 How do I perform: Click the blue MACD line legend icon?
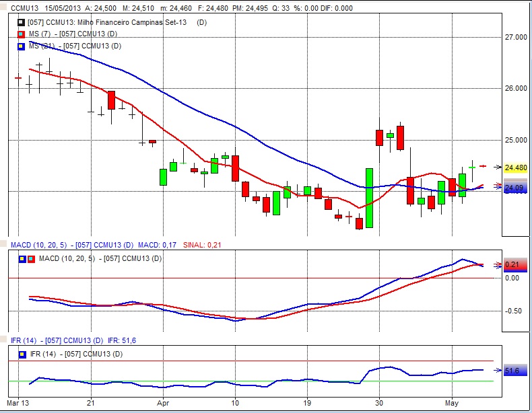[x=23, y=258]
